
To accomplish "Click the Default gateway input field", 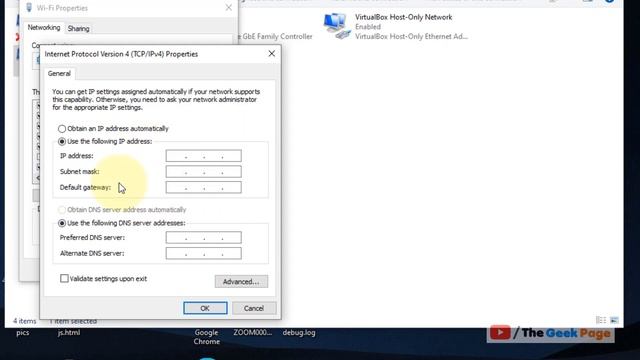I will pyautogui.click(x=203, y=187).
